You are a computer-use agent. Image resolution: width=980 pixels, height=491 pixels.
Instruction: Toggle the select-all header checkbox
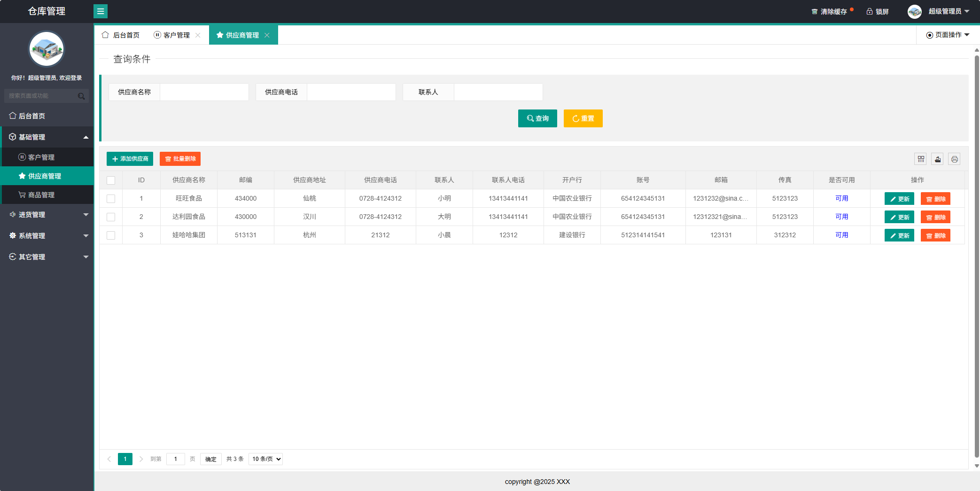tap(111, 180)
